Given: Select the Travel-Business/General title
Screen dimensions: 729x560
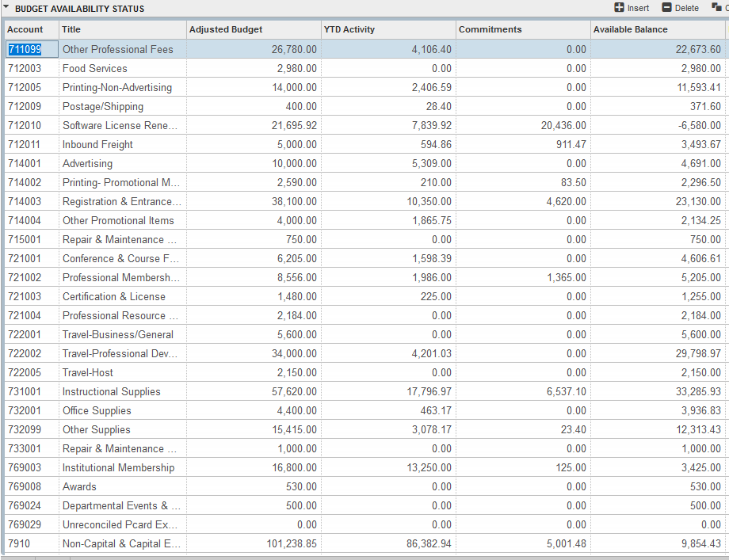Looking at the screenshot, I should [x=117, y=335].
